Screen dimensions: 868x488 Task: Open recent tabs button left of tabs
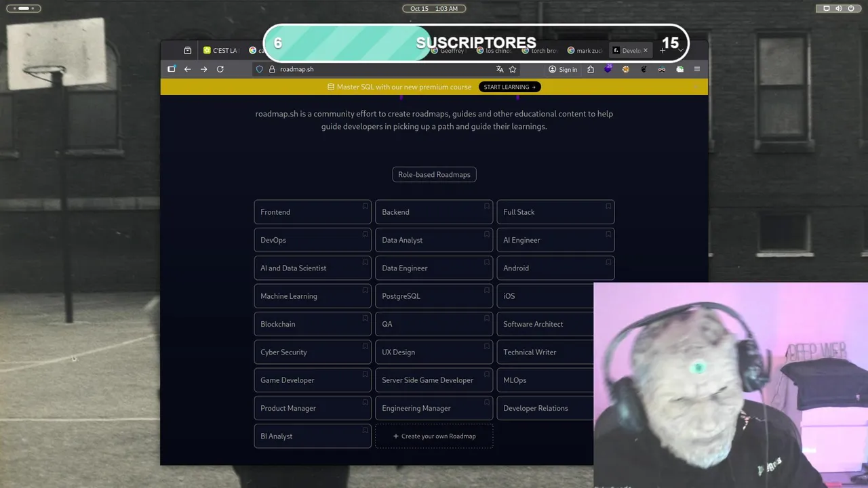188,50
